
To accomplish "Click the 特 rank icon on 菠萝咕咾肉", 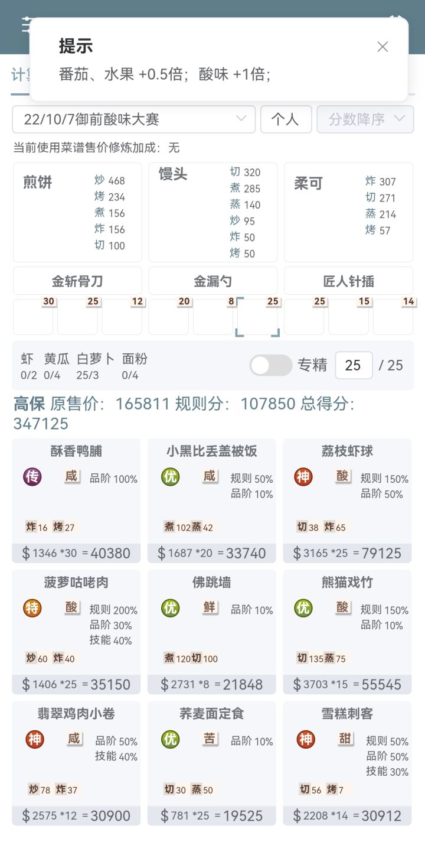I will 32,608.
